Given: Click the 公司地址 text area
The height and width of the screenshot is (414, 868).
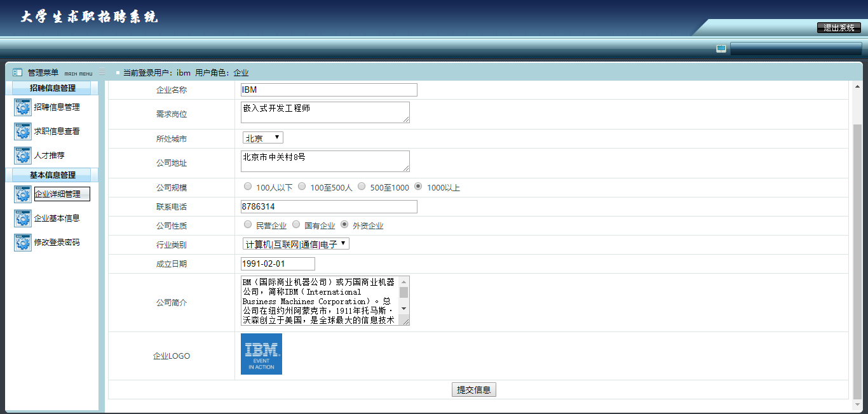Looking at the screenshot, I should [325, 161].
